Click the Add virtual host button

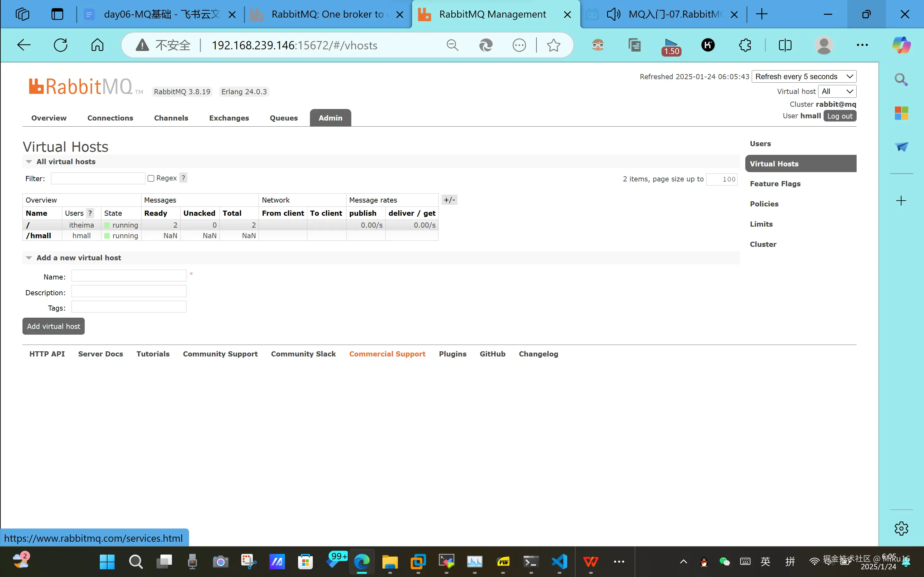(x=54, y=326)
